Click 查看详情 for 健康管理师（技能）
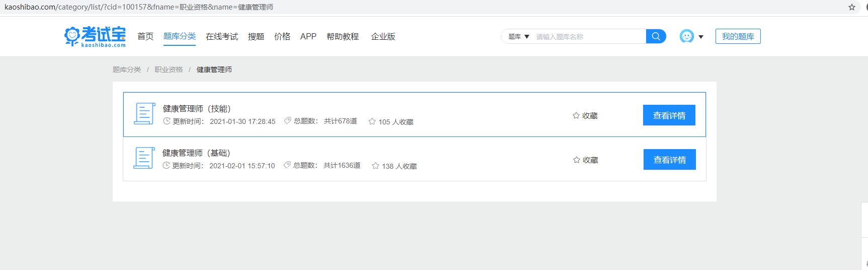This screenshot has height=270, width=868. (669, 115)
